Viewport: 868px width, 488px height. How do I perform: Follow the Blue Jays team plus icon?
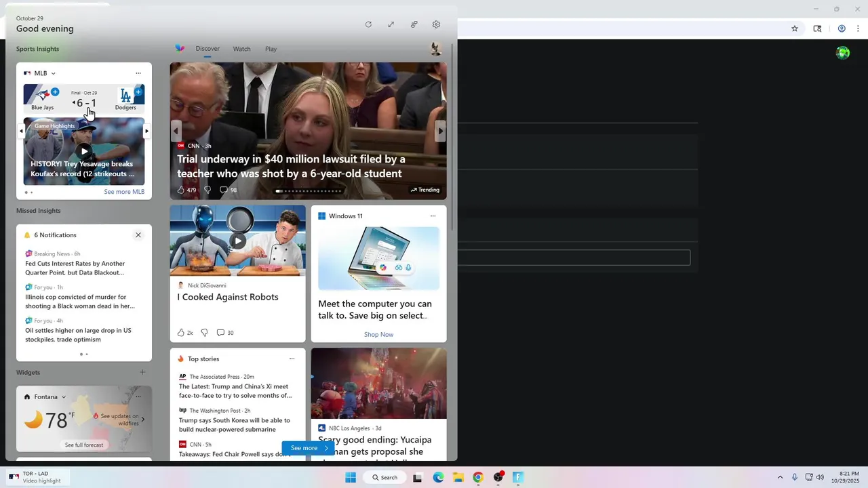55,91
